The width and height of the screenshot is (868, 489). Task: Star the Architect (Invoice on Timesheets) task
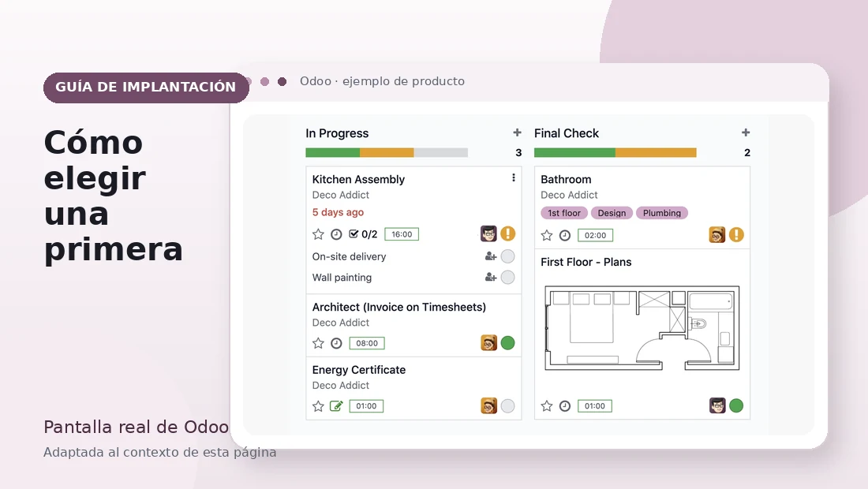[x=318, y=344]
